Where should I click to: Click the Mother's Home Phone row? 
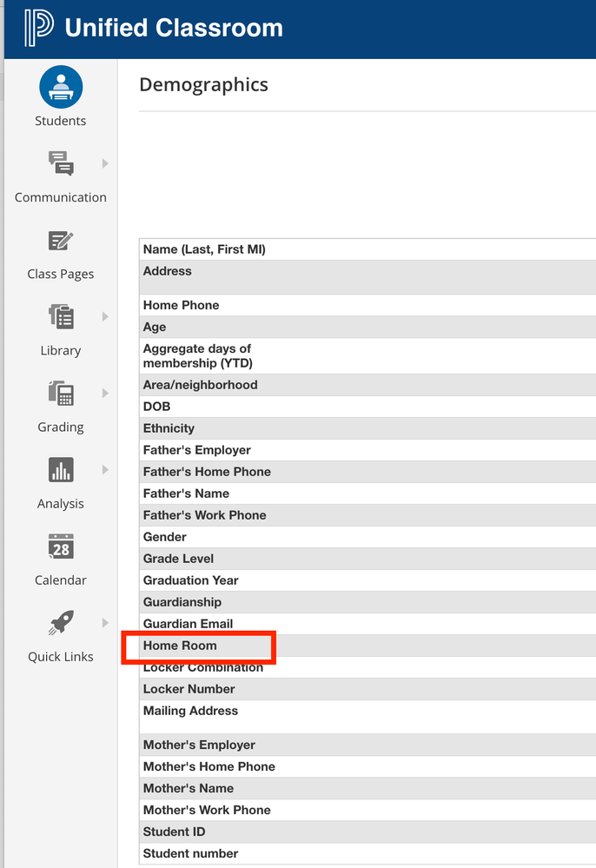click(x=368, y=766)
